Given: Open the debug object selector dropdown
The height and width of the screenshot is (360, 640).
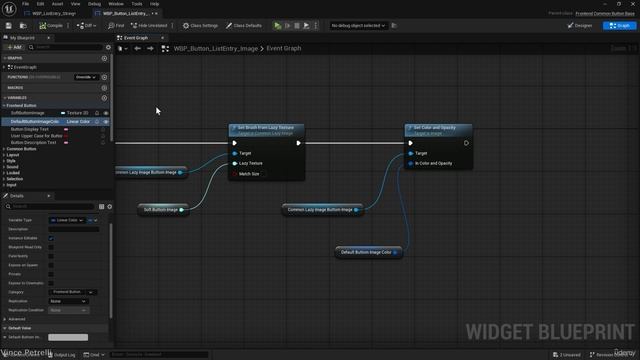Looking at the screenshot, I should 358,26.
